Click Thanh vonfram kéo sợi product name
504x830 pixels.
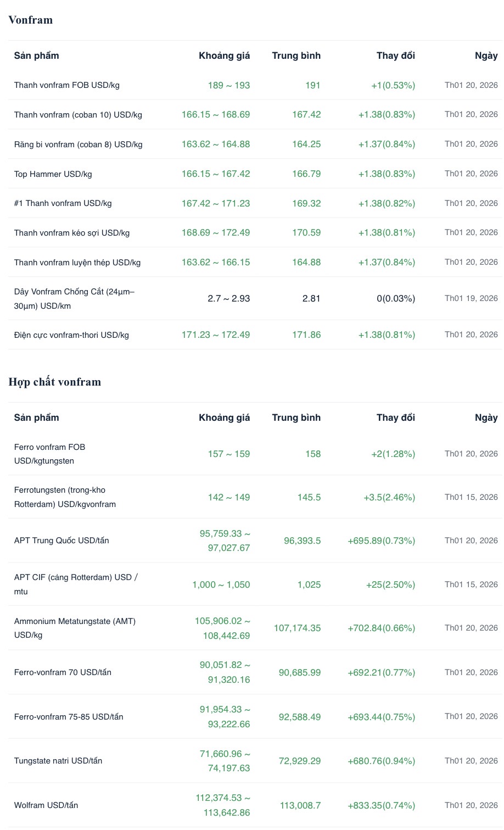(72, 233)
